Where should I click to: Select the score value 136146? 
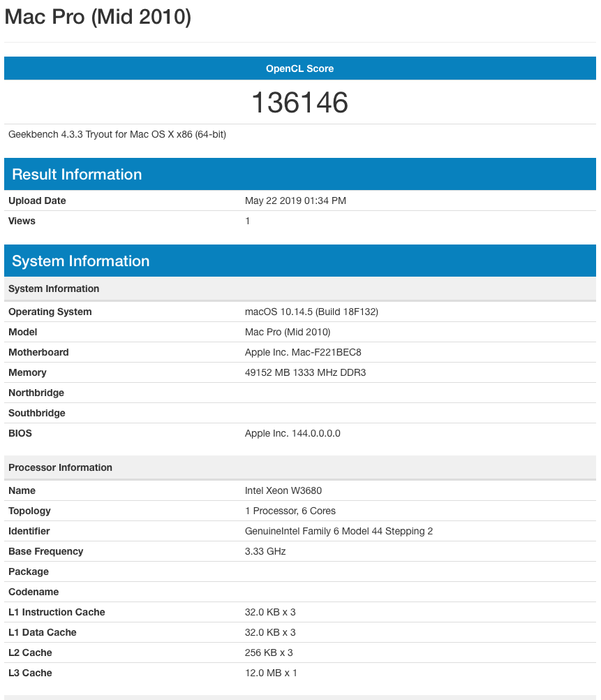coord(300,103)
